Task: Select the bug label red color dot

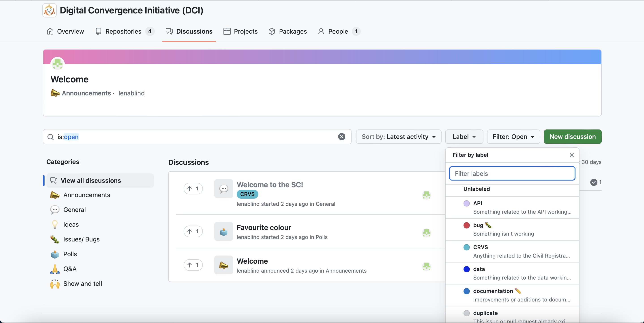Action: tap(466, 225)
